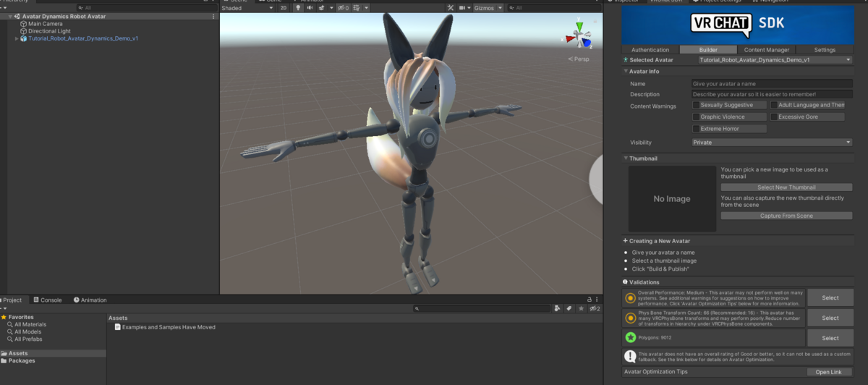The image size is (868, 385).
Task: Toggle scene audio with the speaker icon
Action: (310, 8)
